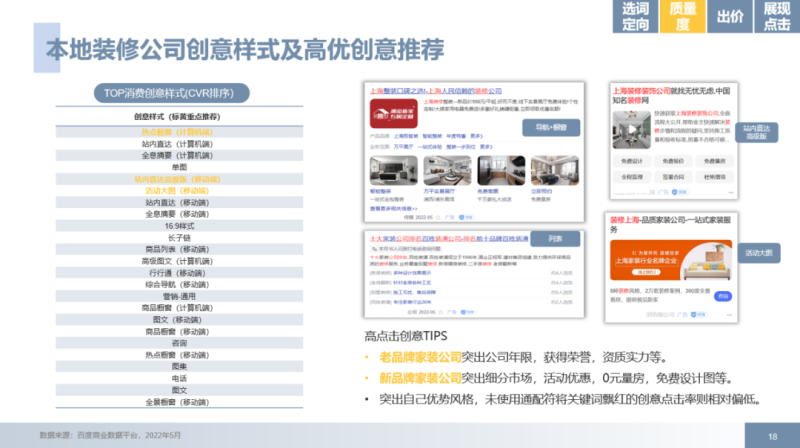Play the video thumbnail in 上海装修装饰公司 ad

[x=632, y=130]
